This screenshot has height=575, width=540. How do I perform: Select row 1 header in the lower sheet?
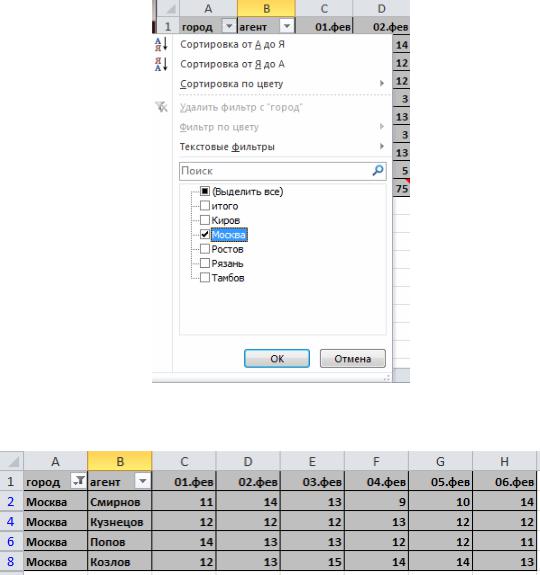(x=11, y=481)
